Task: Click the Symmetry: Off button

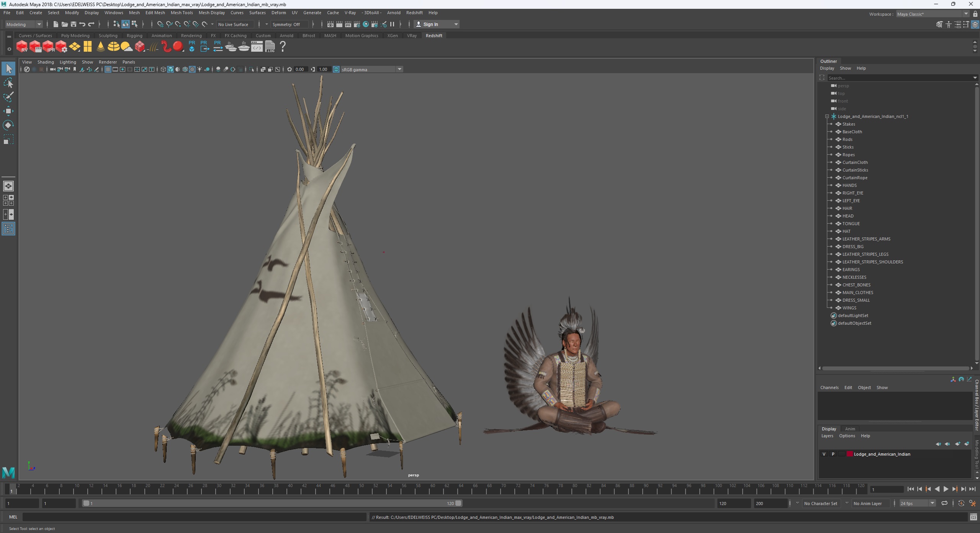Action: [x=290, y=24]
